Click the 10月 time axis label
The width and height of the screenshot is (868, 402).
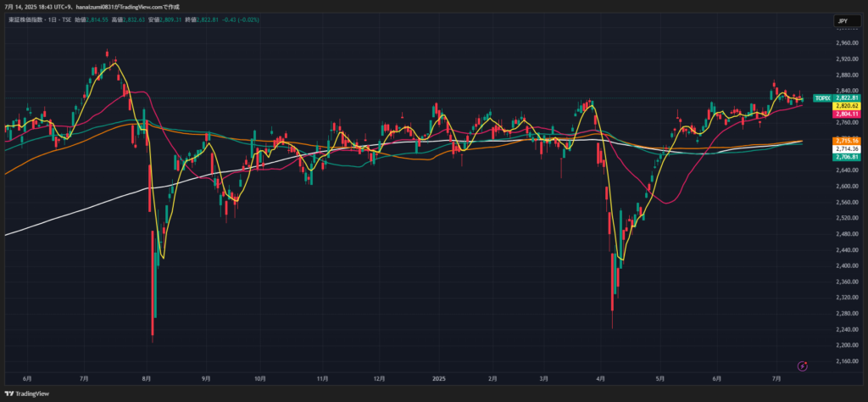[260, 379]
